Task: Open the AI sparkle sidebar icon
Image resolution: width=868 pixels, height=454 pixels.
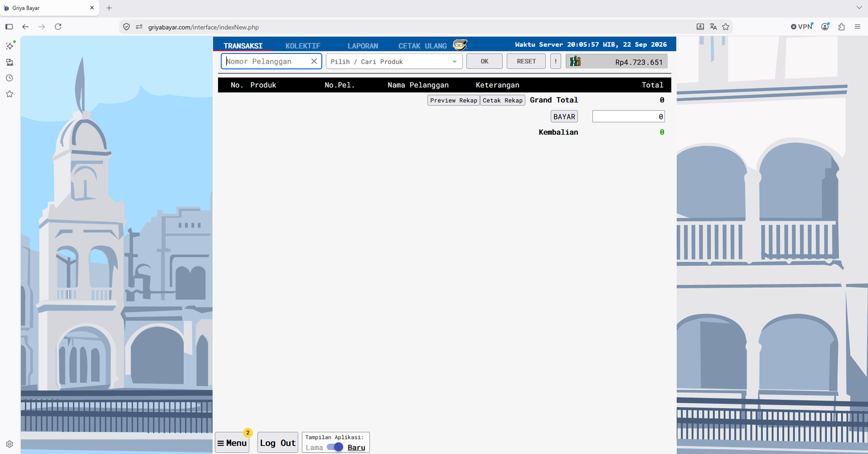Action: pos(10,46)
